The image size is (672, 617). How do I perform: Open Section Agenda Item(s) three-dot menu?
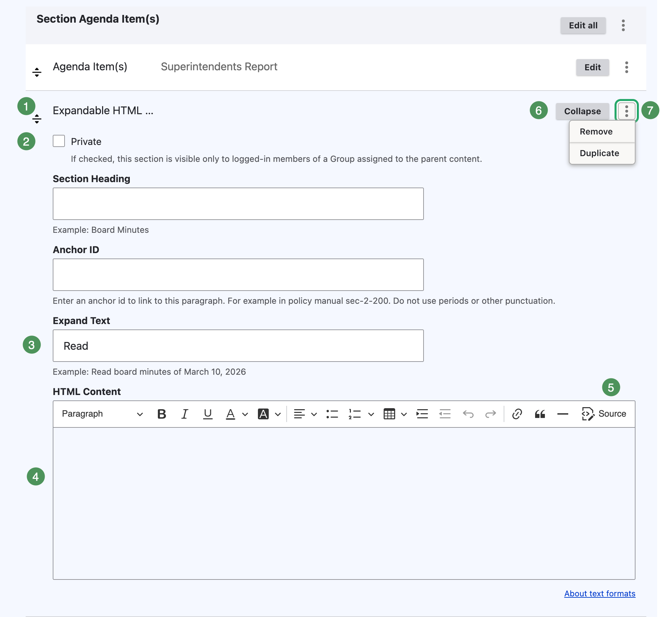623,25
